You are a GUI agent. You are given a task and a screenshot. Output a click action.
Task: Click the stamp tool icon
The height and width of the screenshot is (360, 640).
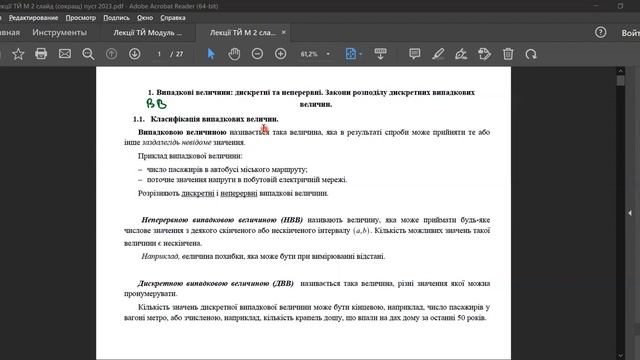[x=484, y=54]
